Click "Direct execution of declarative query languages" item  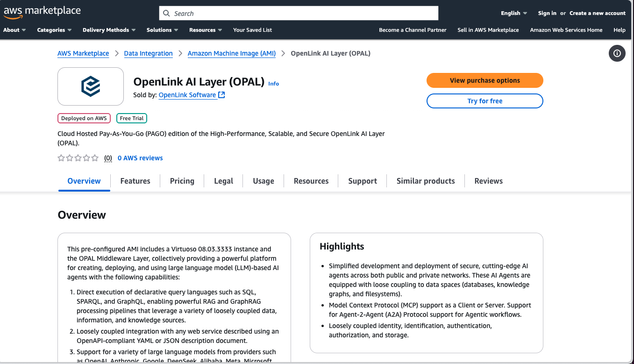177,306
